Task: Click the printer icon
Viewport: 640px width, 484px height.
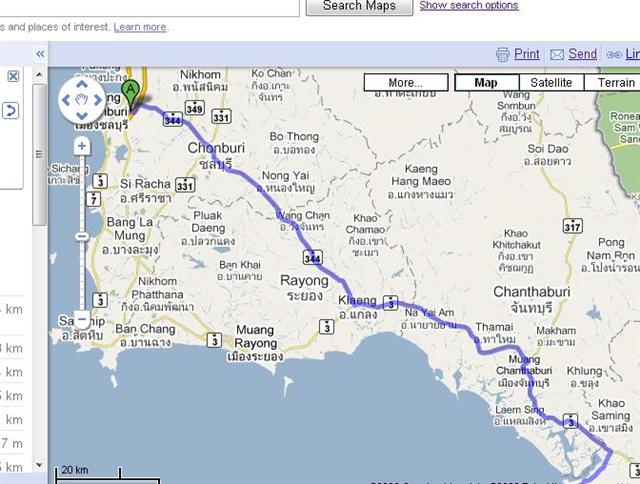Action: 503,54
